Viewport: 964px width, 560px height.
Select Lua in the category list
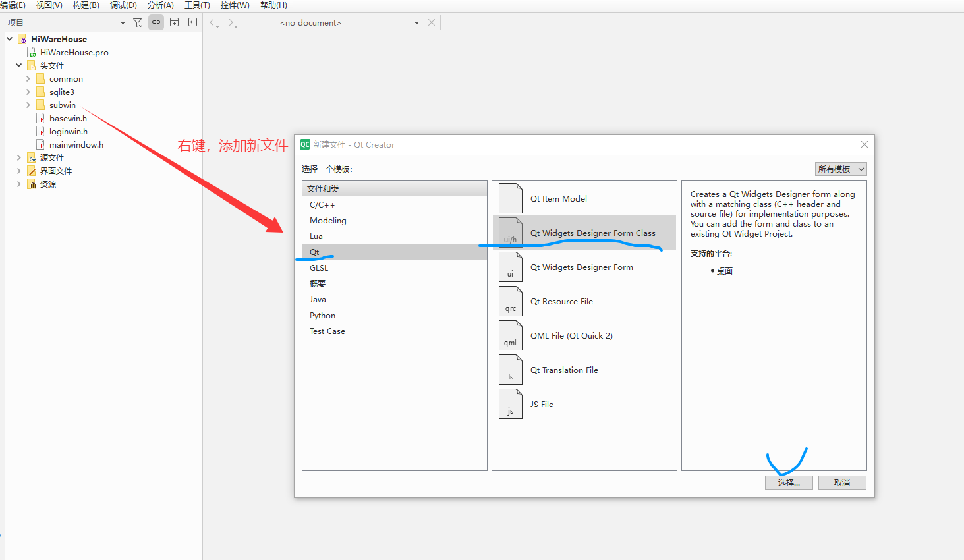click(395, 237)
